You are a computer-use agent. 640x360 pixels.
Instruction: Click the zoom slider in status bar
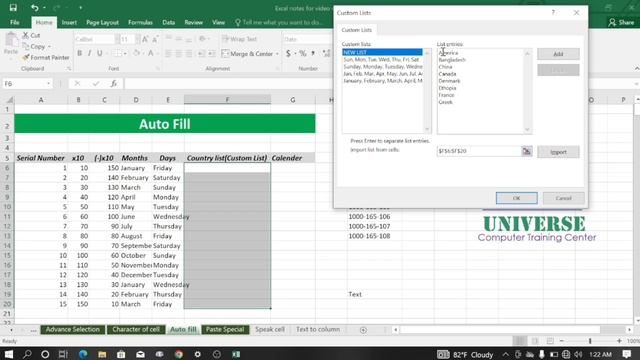point(590,341)
